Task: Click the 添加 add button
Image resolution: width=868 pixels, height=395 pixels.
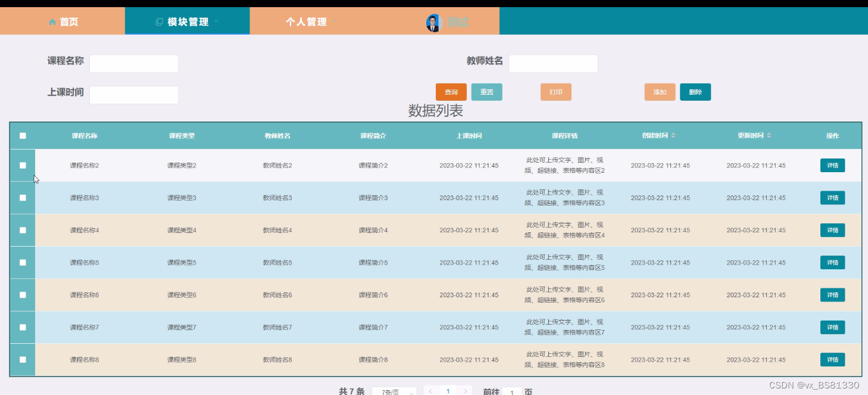Action: point(660,92)
